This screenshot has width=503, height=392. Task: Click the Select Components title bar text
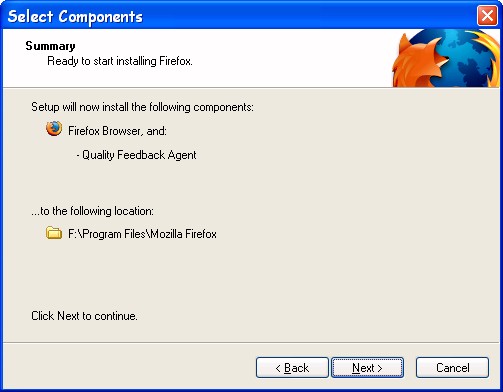tap(75, 17)
